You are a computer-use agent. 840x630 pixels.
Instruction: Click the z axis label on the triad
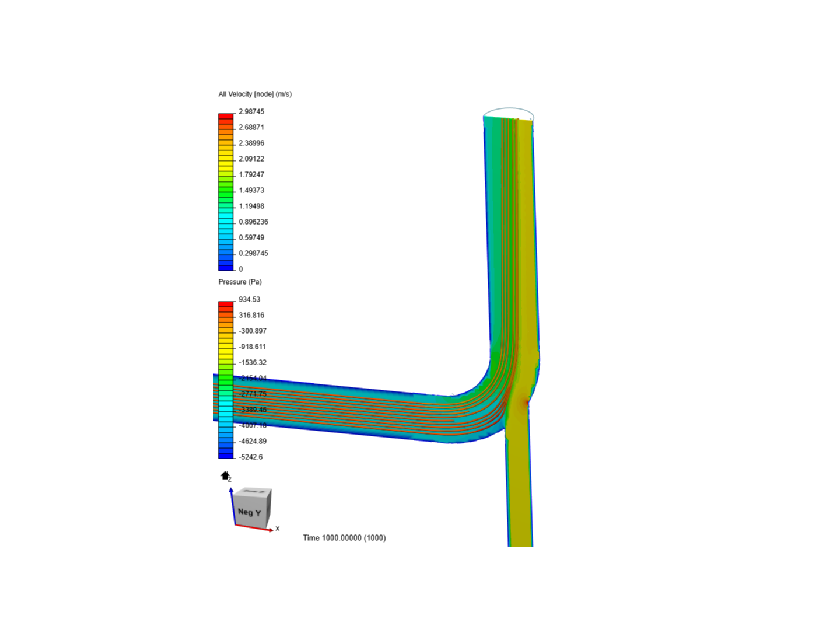[230, 480]
